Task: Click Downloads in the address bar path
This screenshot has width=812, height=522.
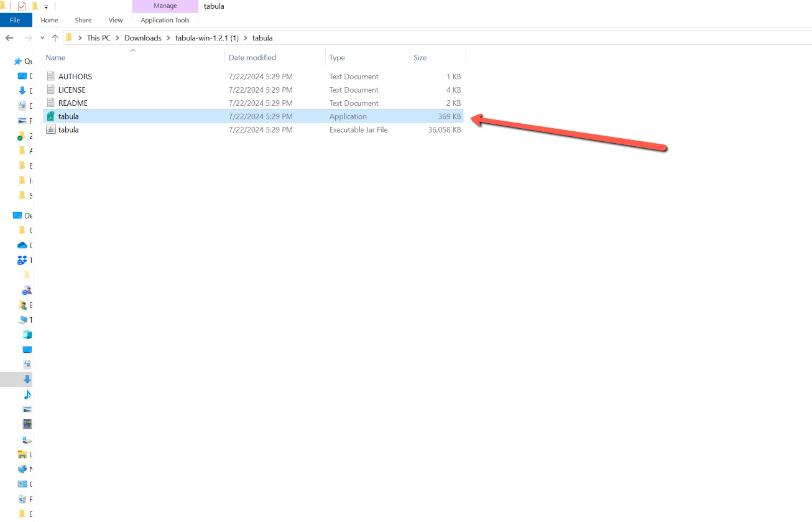Action: click(142, 38)
